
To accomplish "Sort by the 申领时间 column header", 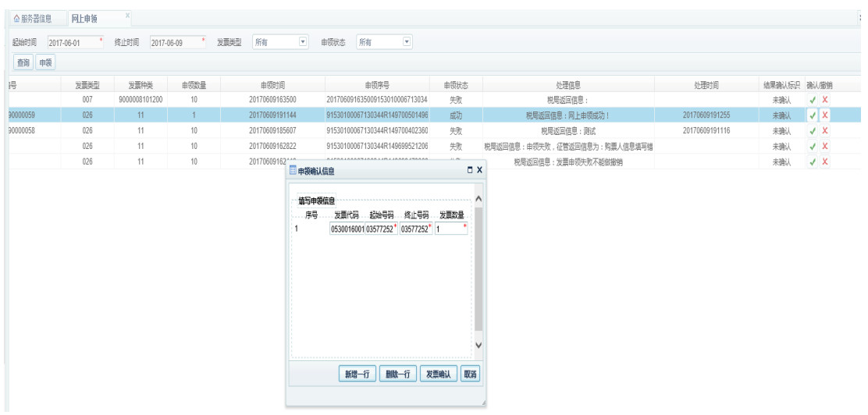I will 273,85.
